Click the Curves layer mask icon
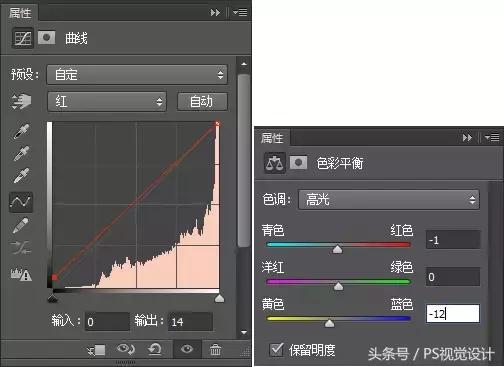This screenshot has width=504, height=367. (x=47, y=38)
